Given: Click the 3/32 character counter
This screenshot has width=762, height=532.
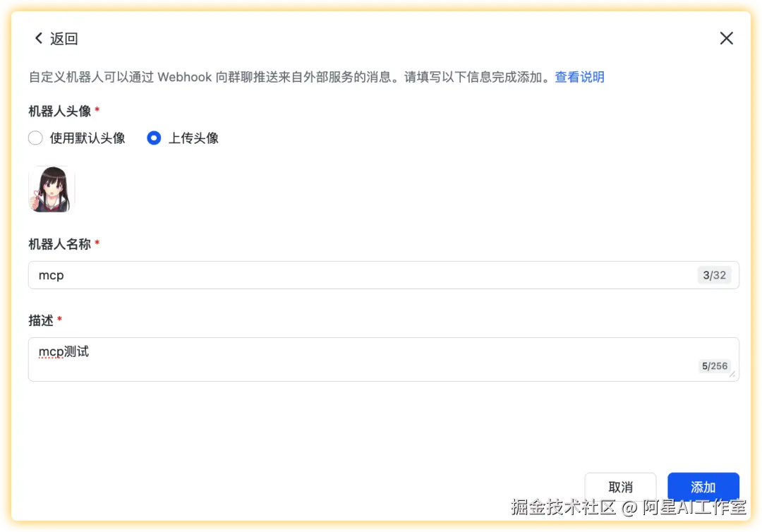Looking at the screenshot, I should (714, 275).
